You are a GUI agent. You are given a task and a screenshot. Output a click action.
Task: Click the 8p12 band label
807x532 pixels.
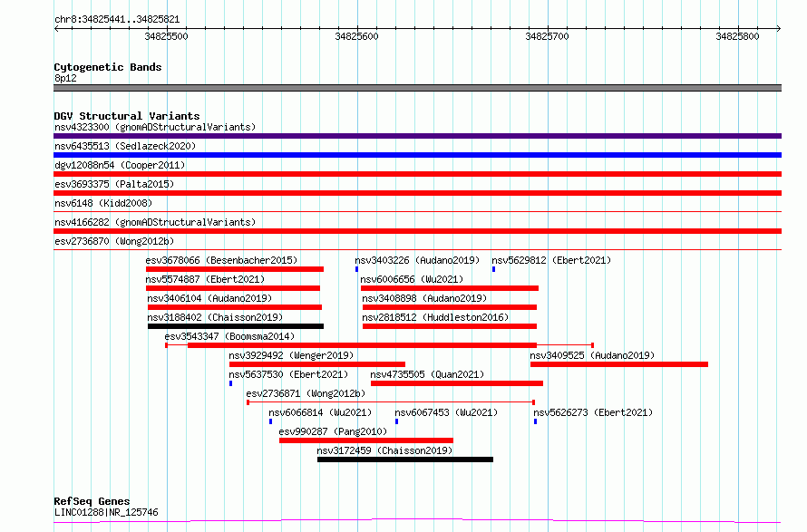click(x=65, y=78)
